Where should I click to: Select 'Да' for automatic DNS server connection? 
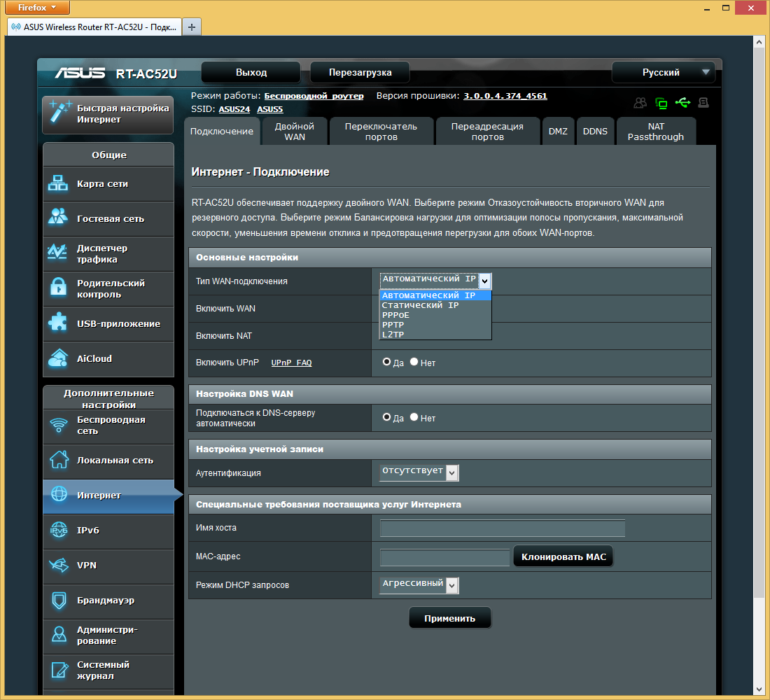pos(386,417)
